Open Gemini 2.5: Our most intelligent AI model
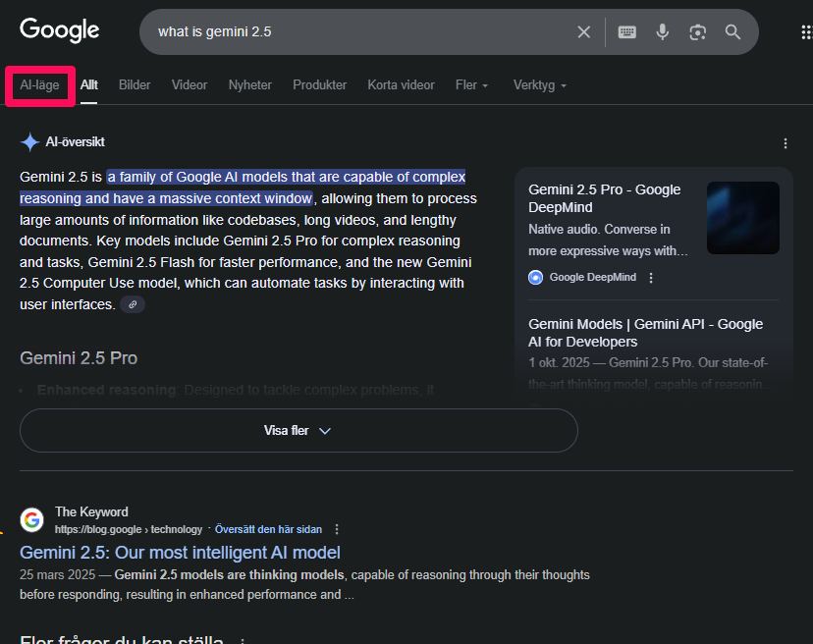 pyautogui.click(x=180, y=553)
